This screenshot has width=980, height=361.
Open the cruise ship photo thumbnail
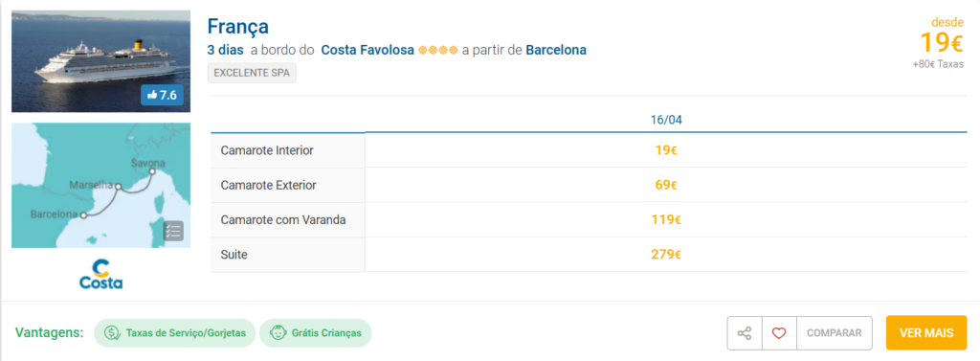(100, 60)
